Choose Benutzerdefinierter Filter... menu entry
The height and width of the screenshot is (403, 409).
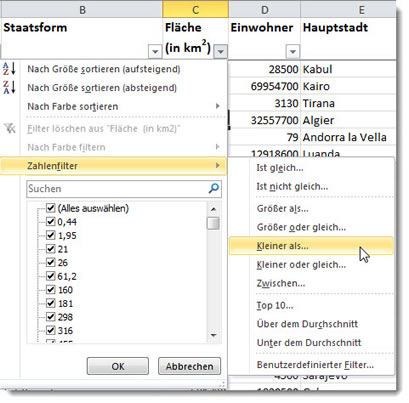(315, 365)
